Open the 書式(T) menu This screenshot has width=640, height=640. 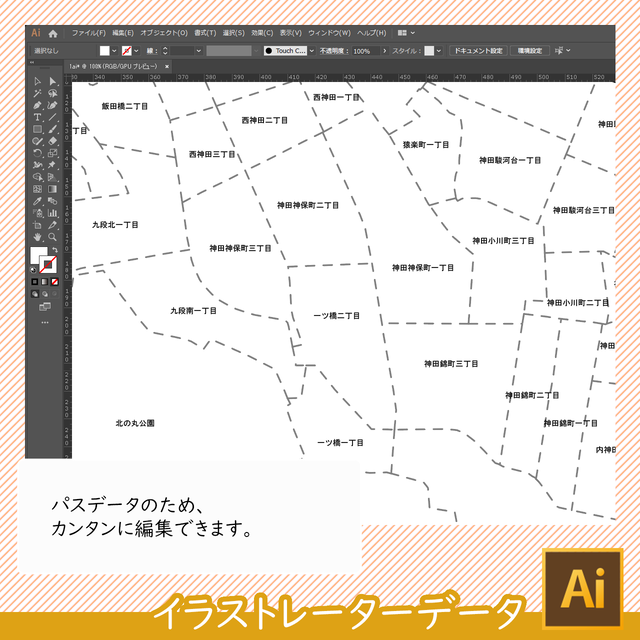[205, 33]
